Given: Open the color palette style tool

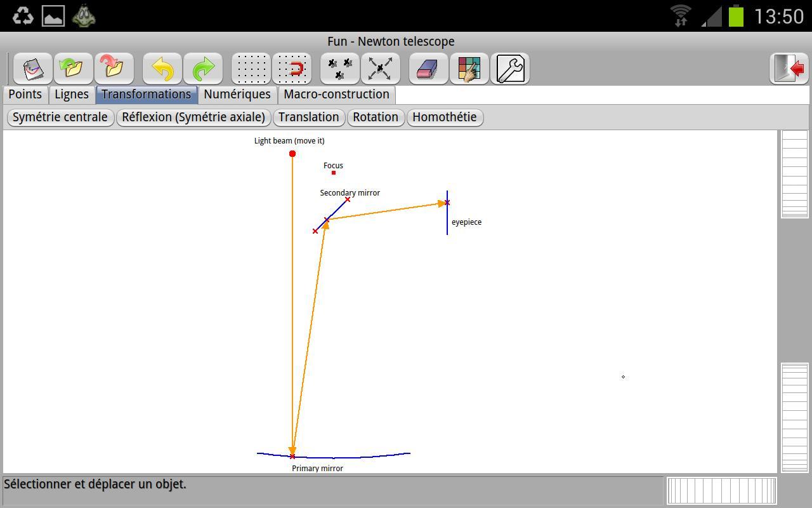Looking at the screenshot, I should (x=469, y=69).
